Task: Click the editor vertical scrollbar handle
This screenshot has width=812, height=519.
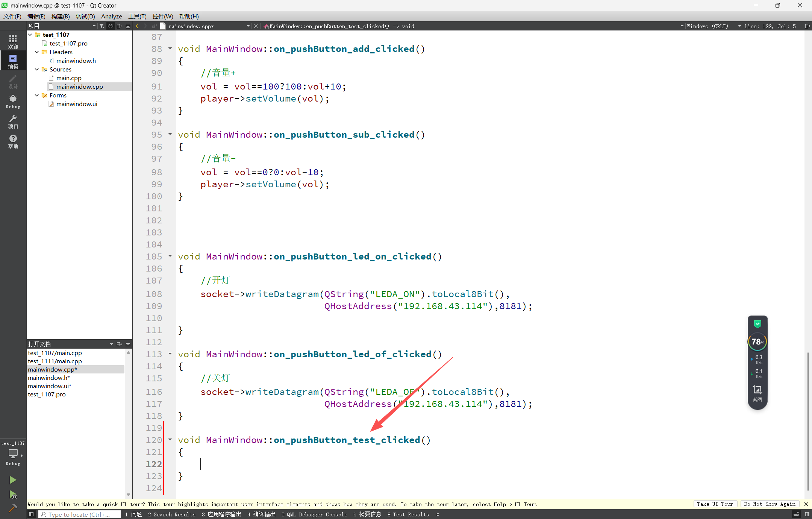Action: [808, 421]
